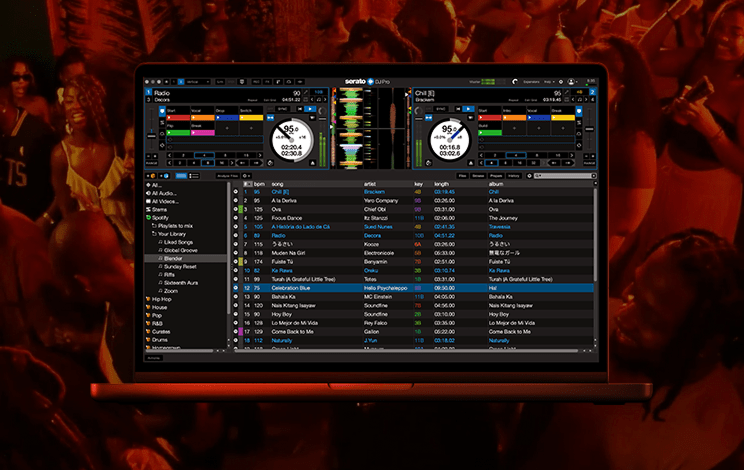Open cue points tab icon on Radio deck
744x470 pixels.
point(162,111)
